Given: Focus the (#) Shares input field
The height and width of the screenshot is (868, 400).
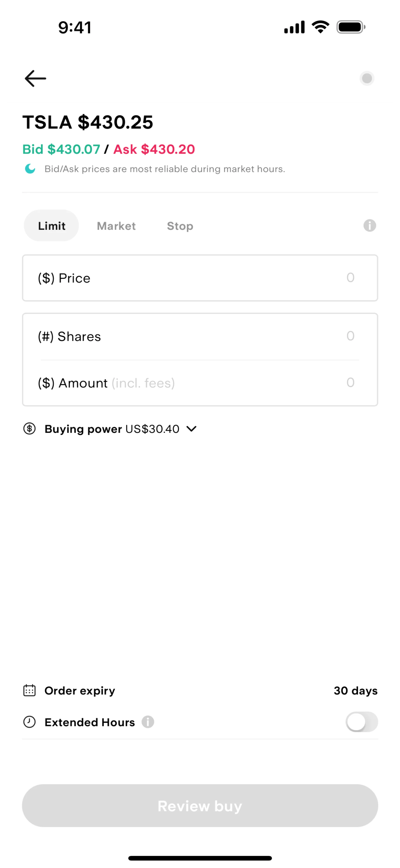Looking at the screenshot, I should tap(200, 336).
